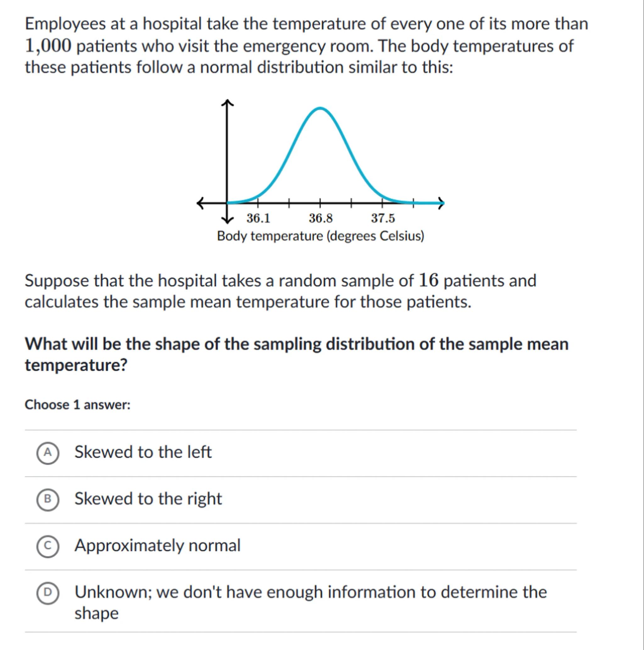Click the 36.1 axis label
This screenshot has height=650, width=644.
click(258, 219)
